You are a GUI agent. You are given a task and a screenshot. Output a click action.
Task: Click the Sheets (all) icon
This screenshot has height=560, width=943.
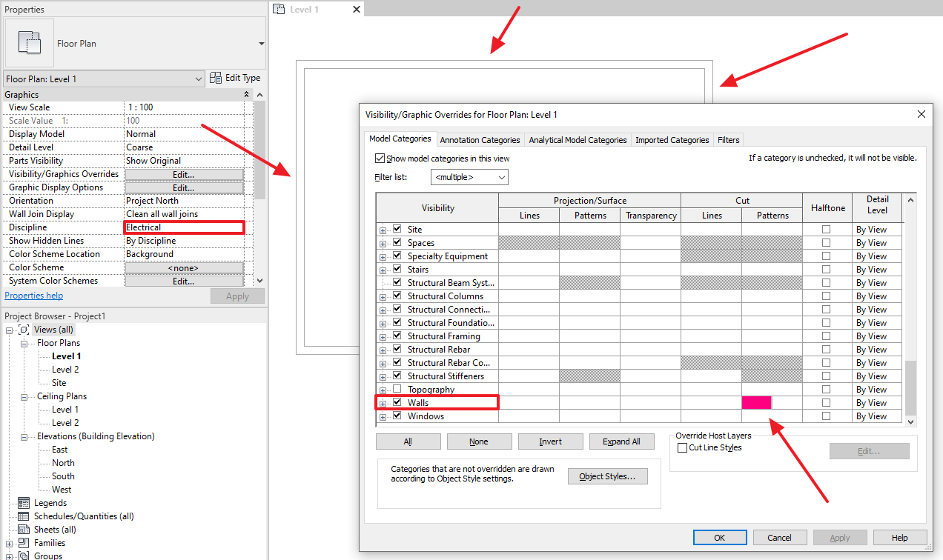[x=24, y=530]
